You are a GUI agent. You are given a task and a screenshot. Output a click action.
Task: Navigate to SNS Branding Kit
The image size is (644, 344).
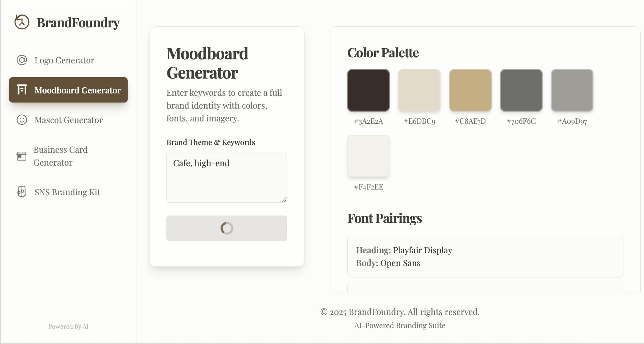coord(67,192)
